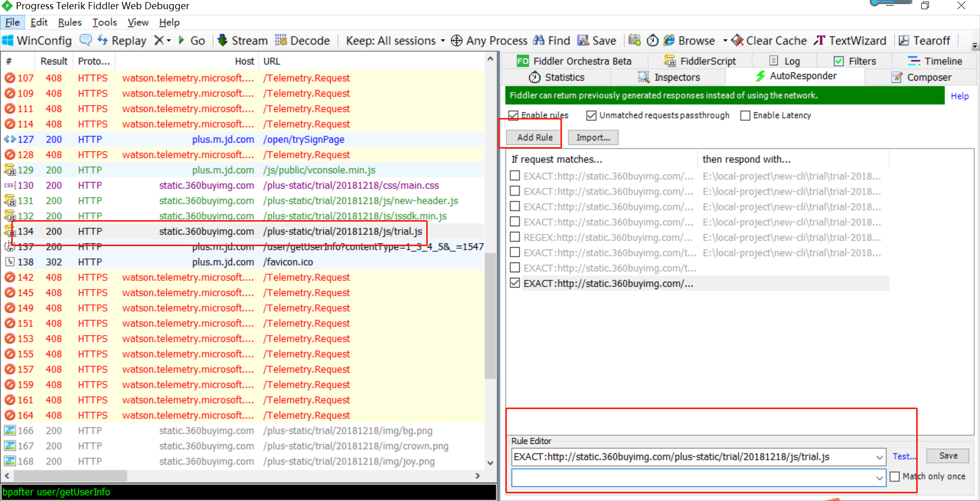Save sessions with toolbar Save icon
This screenshot has width=980, height=501.
click(597, 40)
